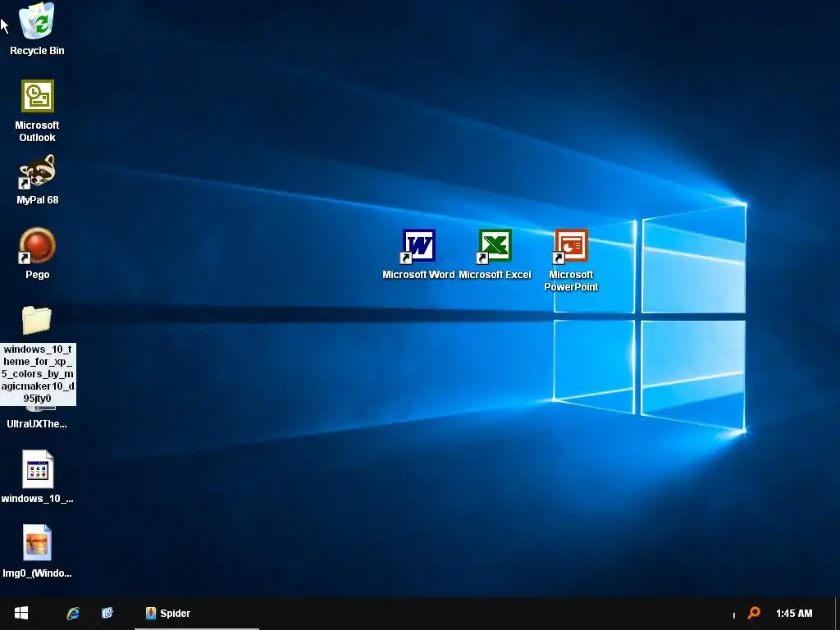Switch to the Spider taskbar button
Screen dimensions: 840x630
(197, 613)
